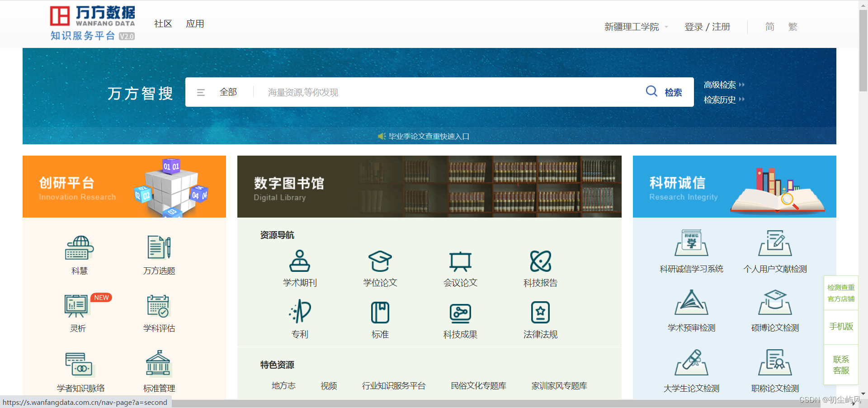The width and height of the screenshot is (868, 408).
Task: Open the 学者知识脉络 icon
Action: 79,365
